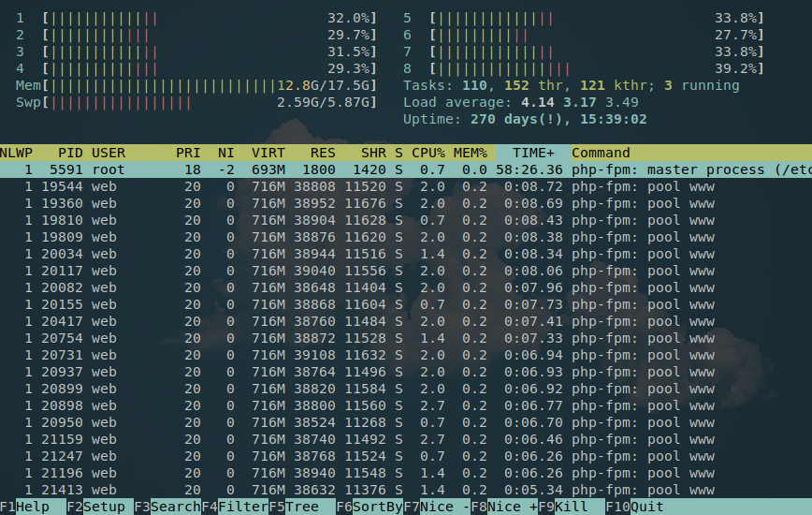The height and width of the screenshot is (515, 812).
Task: Click the Command column header
Action: pyautogui.click(x=601, y=153)
